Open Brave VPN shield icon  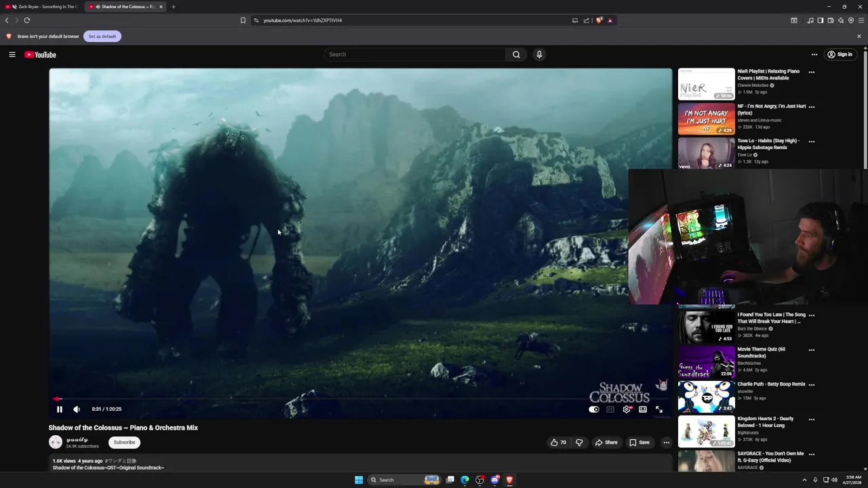[x=851, y=20]
